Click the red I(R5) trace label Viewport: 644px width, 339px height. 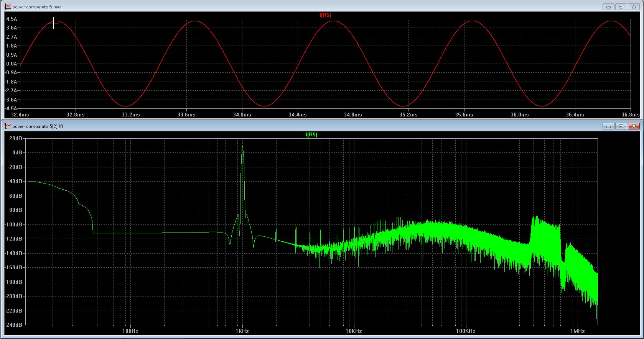[325, 15]
